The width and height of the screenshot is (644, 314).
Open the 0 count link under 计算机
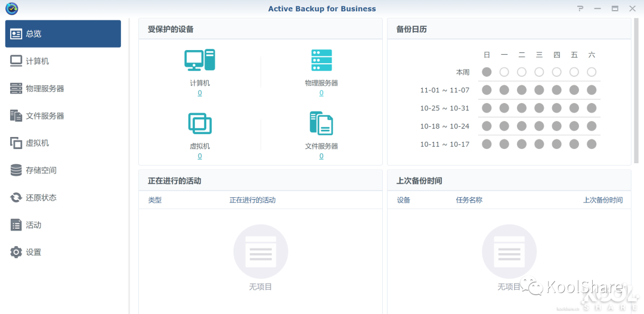[x=200, y=93]
